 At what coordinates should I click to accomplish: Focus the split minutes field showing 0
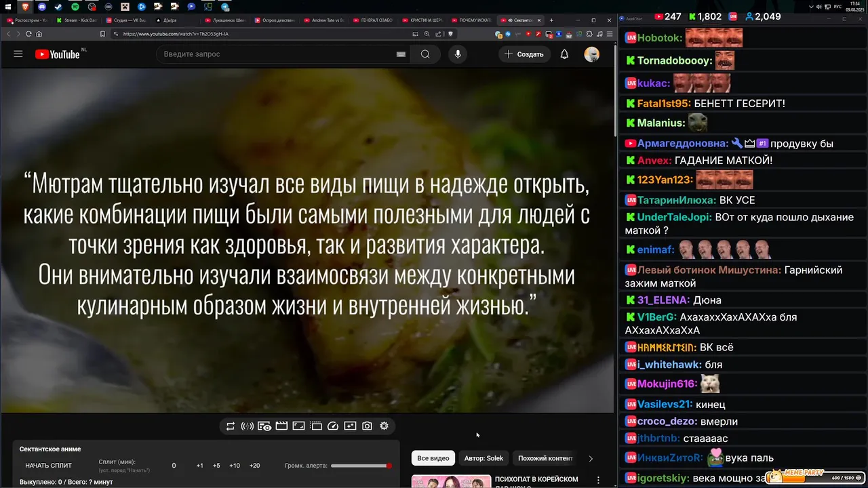(174, 466)
